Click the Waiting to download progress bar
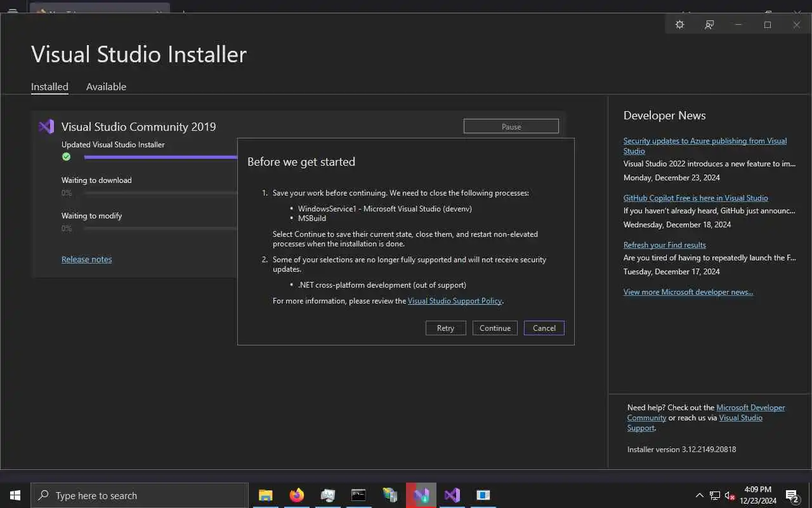 click(x=160, y=192)
